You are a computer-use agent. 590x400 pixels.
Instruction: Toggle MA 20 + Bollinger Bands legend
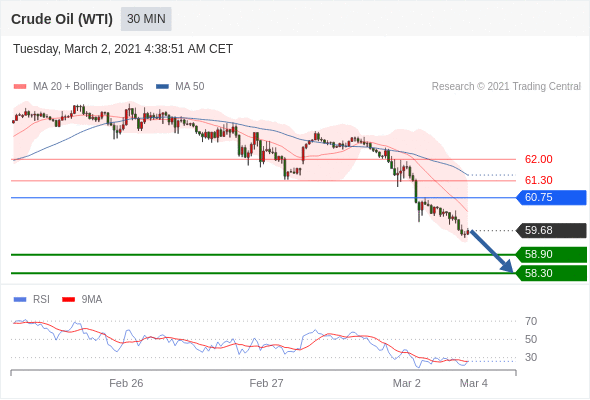[78, 87]
